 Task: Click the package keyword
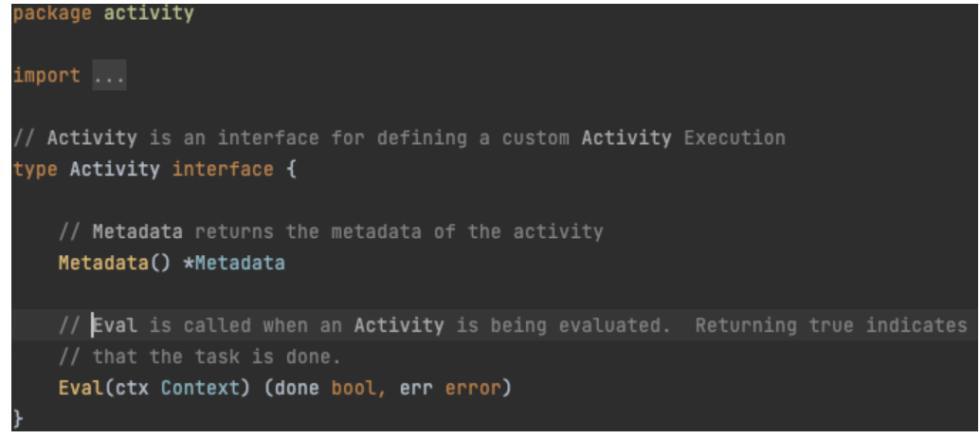(x=52, y=13)
